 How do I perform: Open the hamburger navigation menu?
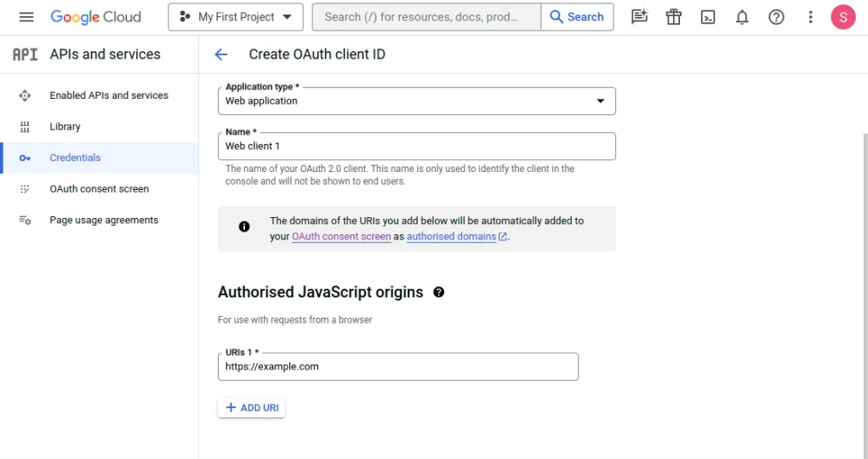(26, 17)
